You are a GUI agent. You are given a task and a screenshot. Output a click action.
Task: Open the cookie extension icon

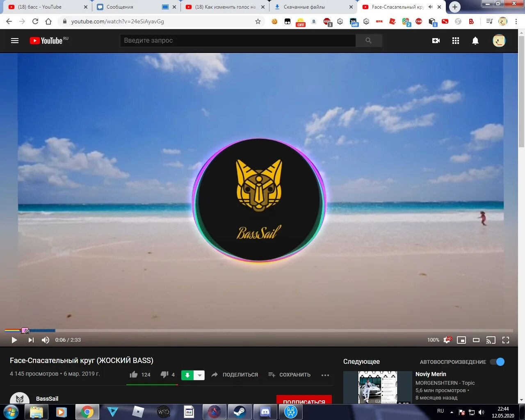274,21
